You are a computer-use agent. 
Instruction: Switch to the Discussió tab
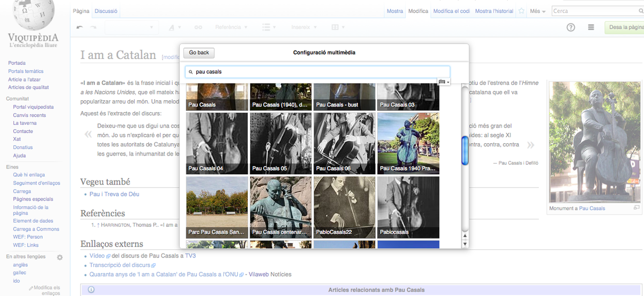(106, 11)
